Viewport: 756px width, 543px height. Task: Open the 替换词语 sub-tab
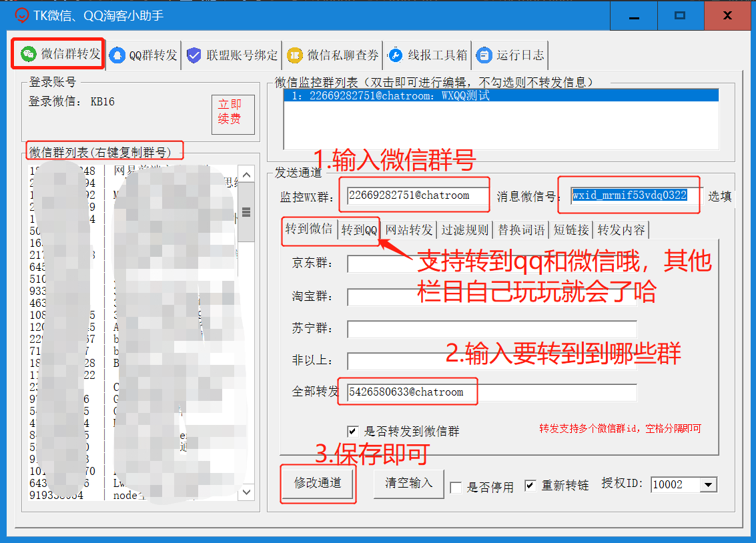point(521,230)
